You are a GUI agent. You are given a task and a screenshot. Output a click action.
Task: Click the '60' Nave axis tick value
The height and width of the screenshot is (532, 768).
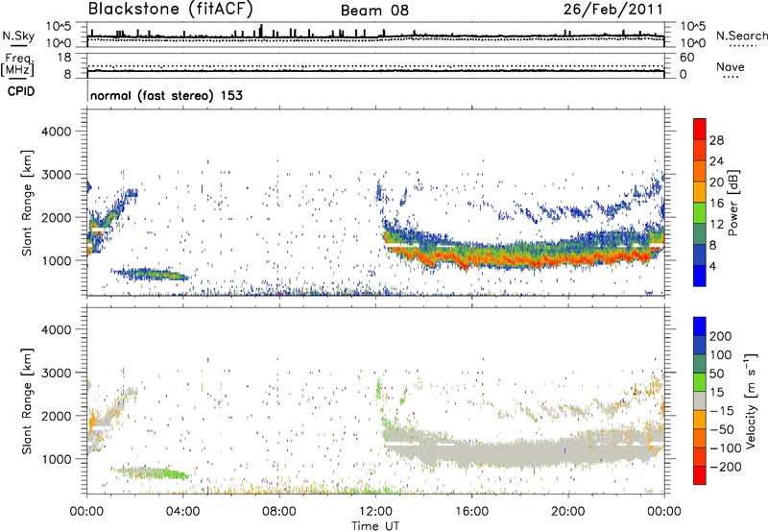(x=686, y=58)
